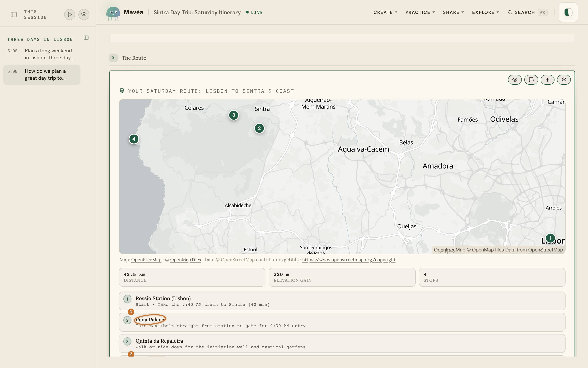Click the Agualva-Cacém label on the map
588x368 pixels.
pos(363,149)
